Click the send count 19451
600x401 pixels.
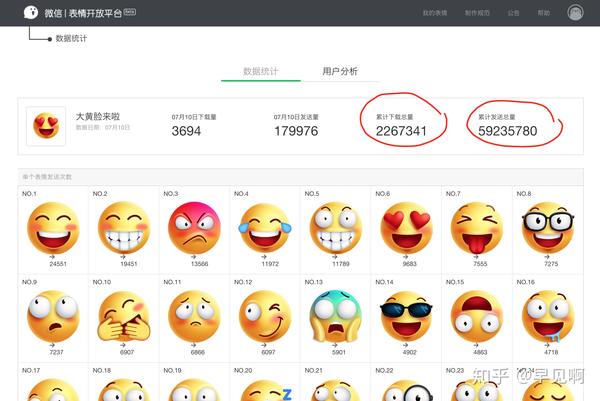[129, 264]
